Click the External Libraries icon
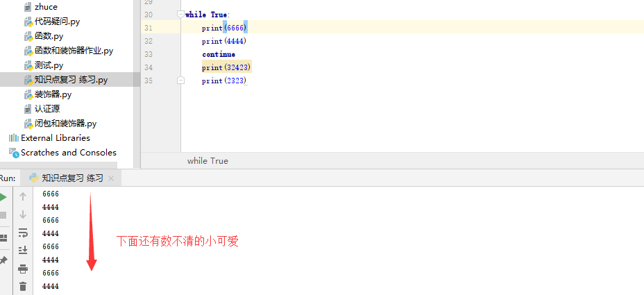 (14, 137)
